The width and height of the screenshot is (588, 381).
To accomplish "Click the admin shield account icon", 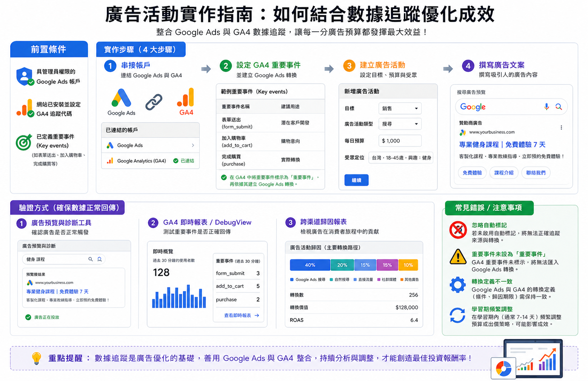I will coord(25,77).
